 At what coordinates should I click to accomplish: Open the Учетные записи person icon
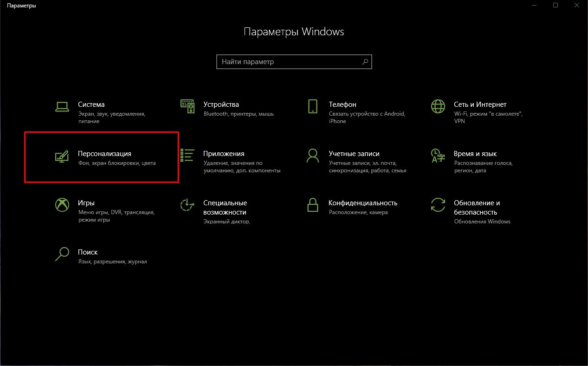point(313,156)
